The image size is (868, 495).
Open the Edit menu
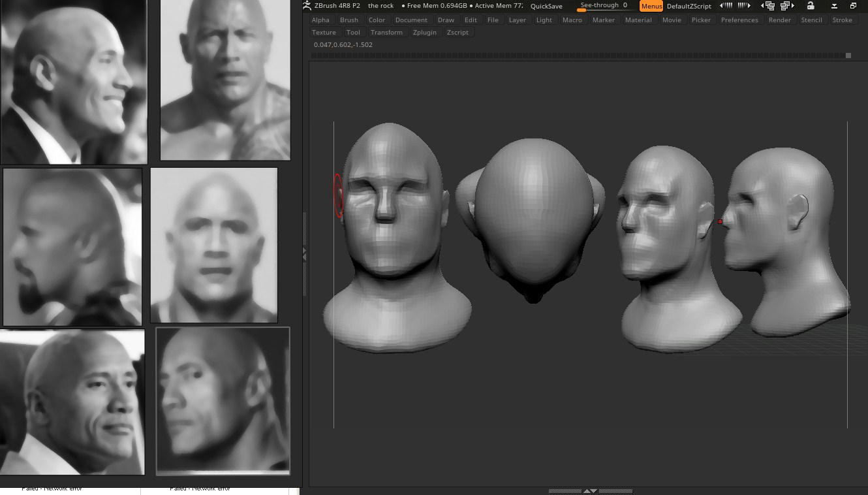(x=471, y=20)
